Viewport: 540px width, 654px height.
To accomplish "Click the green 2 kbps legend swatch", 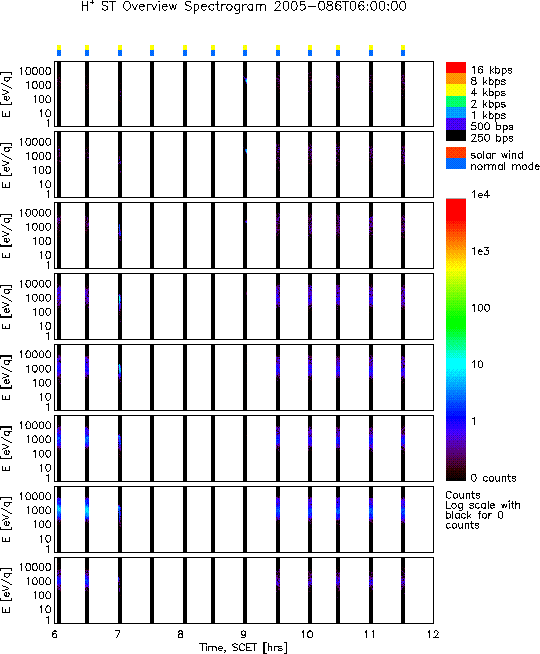I will coord(456,102).
